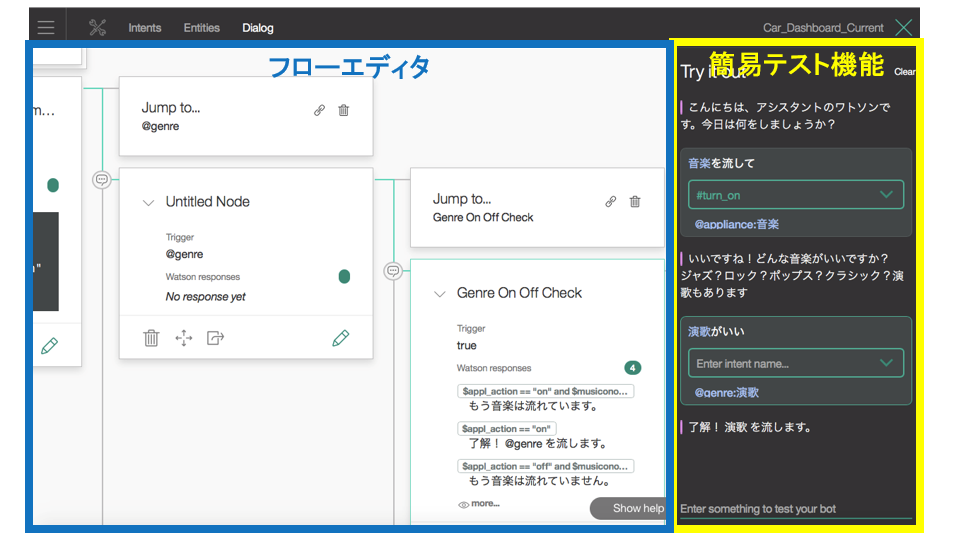The image size is (970, 543).
Task: Click the @genre trigger in Untitled Node
Action: (x=184, y=254)
